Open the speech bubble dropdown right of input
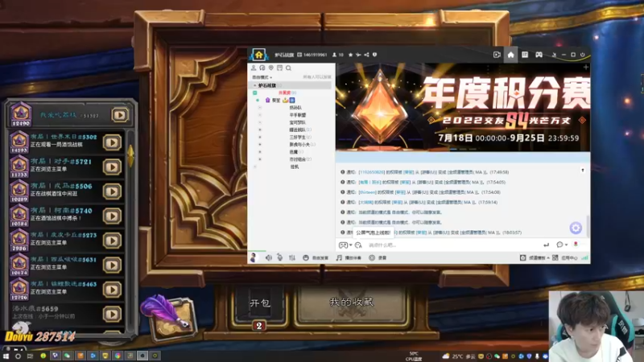Viewport: 644px width, 362px height. pyautogui.click(x=561, y=245)
